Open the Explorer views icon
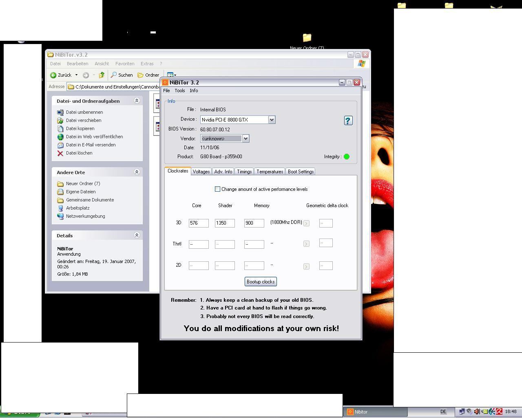Screen dimensions: 522x420 pyautogui.click(x=170, y=75)
